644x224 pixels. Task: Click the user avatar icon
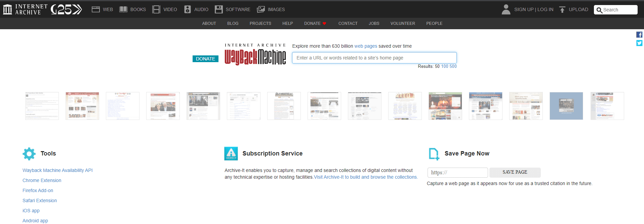pos(506,9)
